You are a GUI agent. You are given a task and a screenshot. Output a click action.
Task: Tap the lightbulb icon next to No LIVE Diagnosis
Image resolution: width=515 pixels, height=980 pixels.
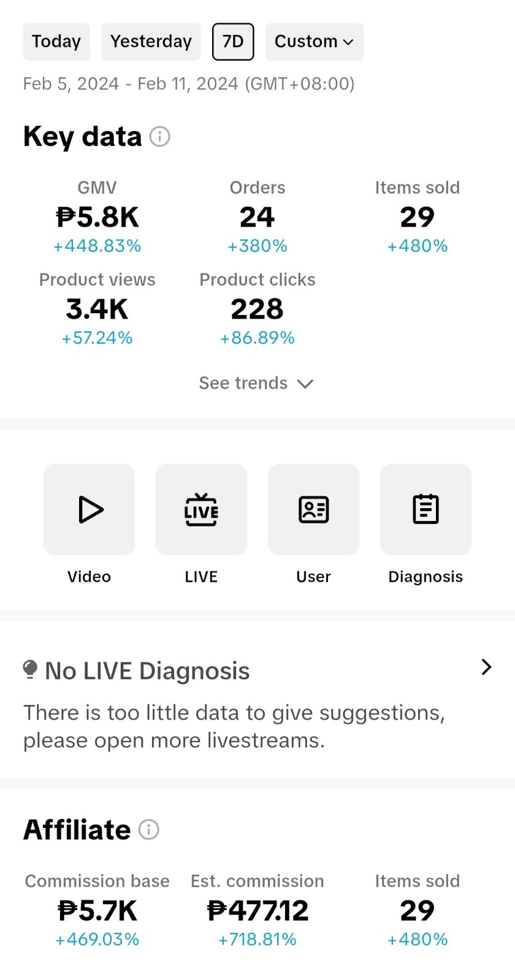30,669
